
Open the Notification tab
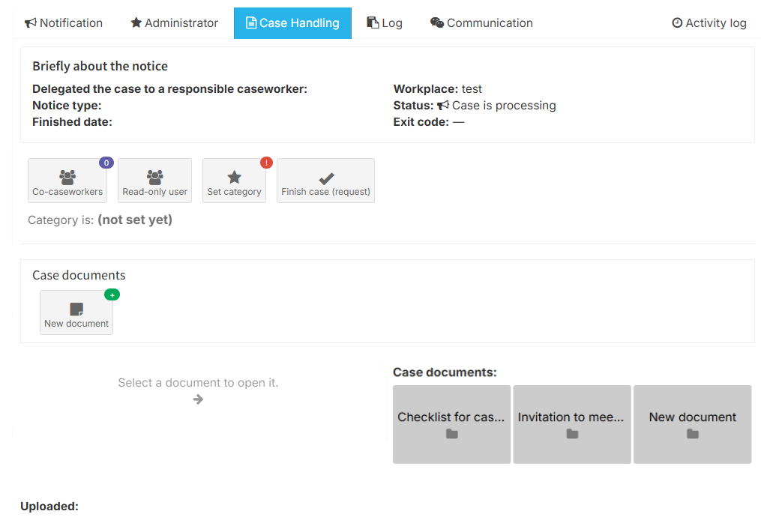point(64,23)
